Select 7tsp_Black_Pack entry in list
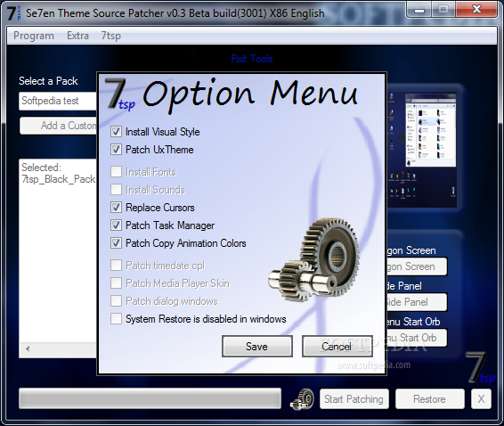504x426 pixels. point(59,179)
